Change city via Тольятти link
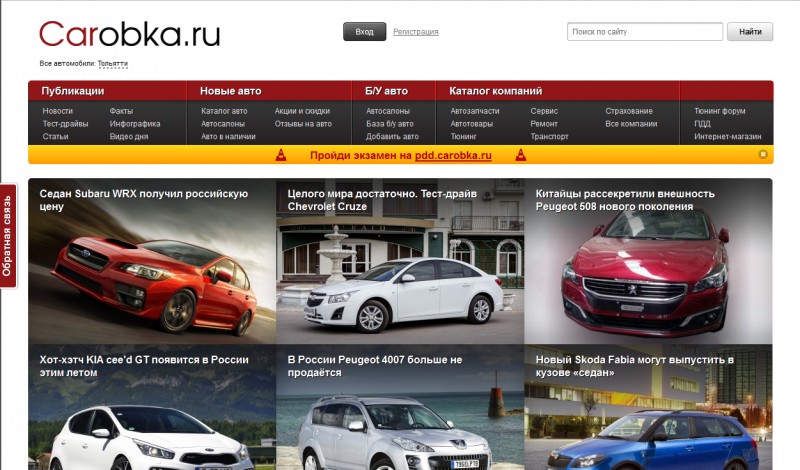This screenshot has height=470, width=800. click(113, 64)
